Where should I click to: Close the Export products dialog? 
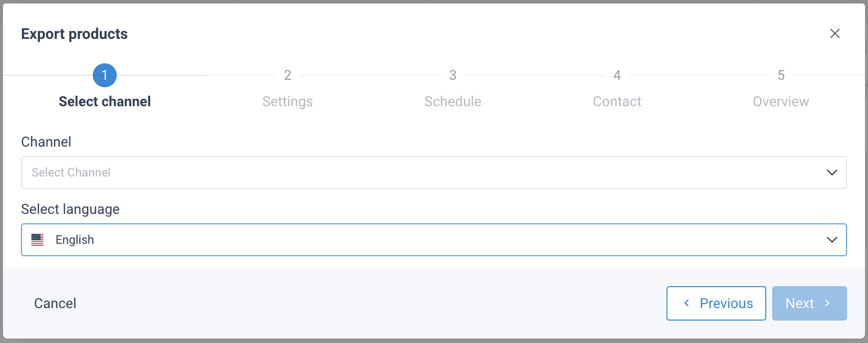(835, 33)
